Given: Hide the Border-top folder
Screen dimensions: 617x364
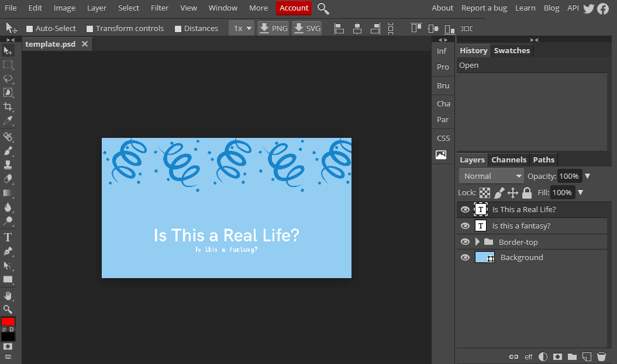Looking at the screenshot, I should click(465, 242).
